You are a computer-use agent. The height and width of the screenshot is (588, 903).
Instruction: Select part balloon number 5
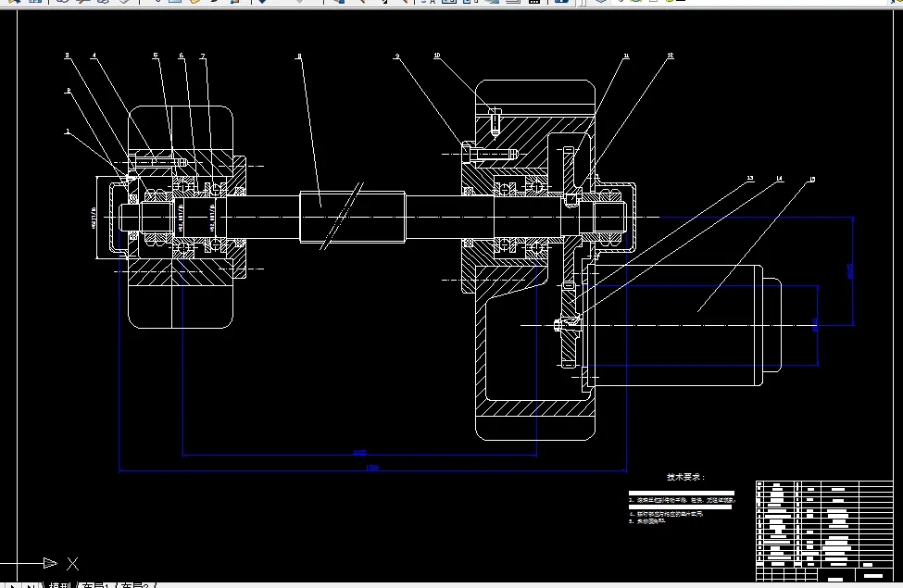click(155, 56)
